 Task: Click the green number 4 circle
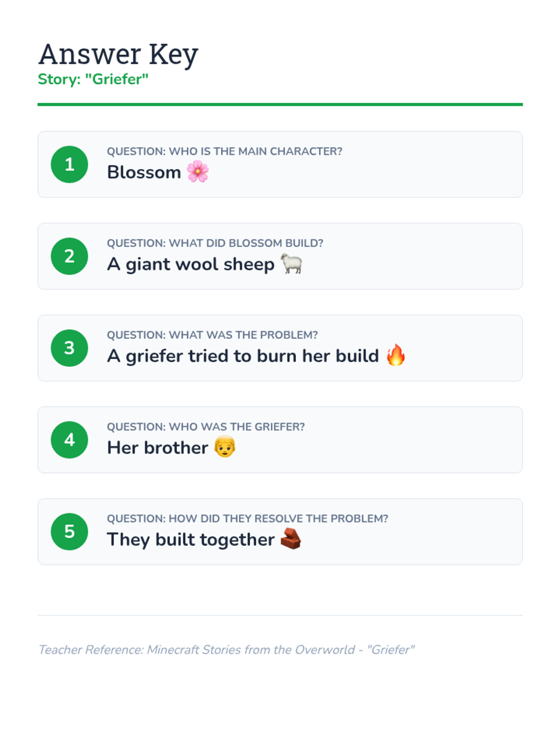tap(70, 440)
